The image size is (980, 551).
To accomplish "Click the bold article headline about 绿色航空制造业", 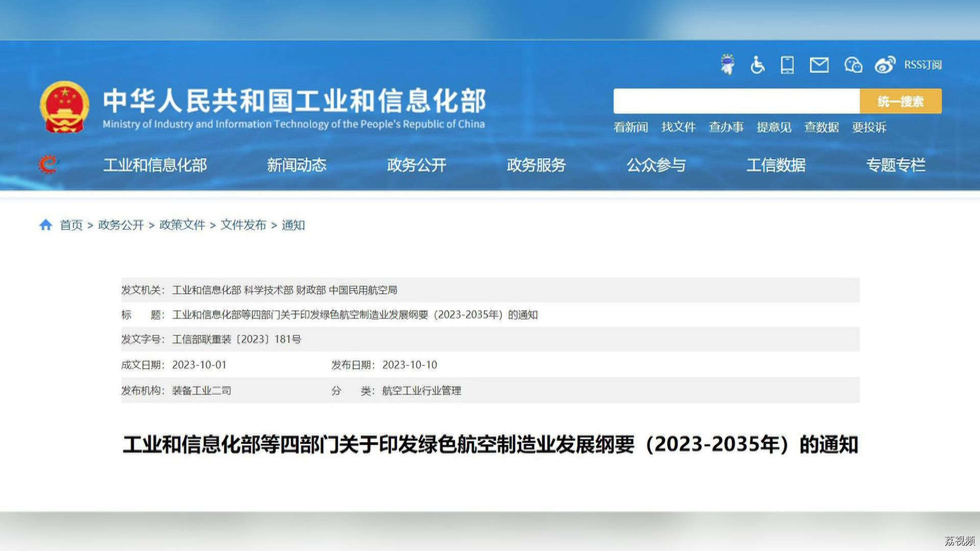I will click(491, 444).
